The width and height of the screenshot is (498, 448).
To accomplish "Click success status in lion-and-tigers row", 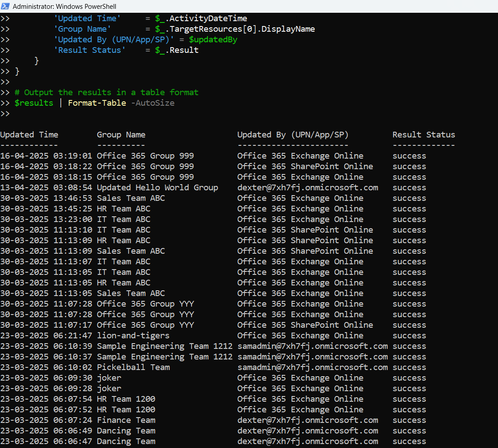I will coord(409,336).
